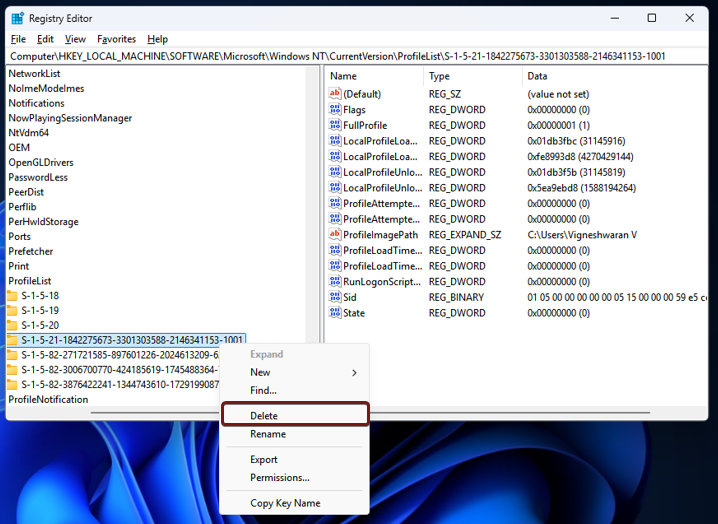
Task: Select the OpenGLDrivers key
Action: [x=41, y=162]
